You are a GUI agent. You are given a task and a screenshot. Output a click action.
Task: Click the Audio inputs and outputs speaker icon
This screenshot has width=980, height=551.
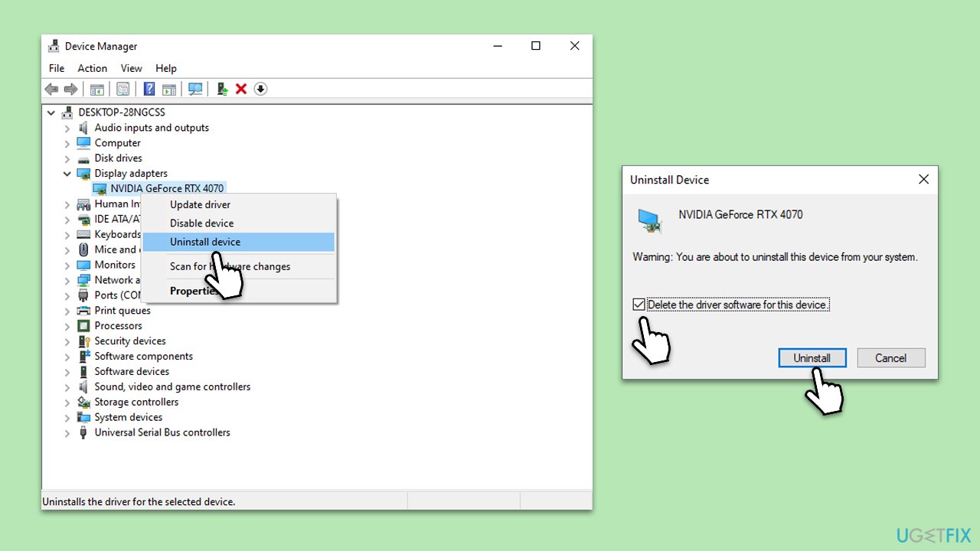83,128
